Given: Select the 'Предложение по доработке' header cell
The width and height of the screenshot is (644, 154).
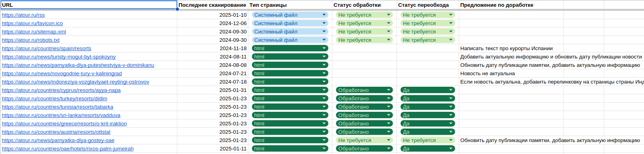Looking at the screenshot, I should pos(511,5).
